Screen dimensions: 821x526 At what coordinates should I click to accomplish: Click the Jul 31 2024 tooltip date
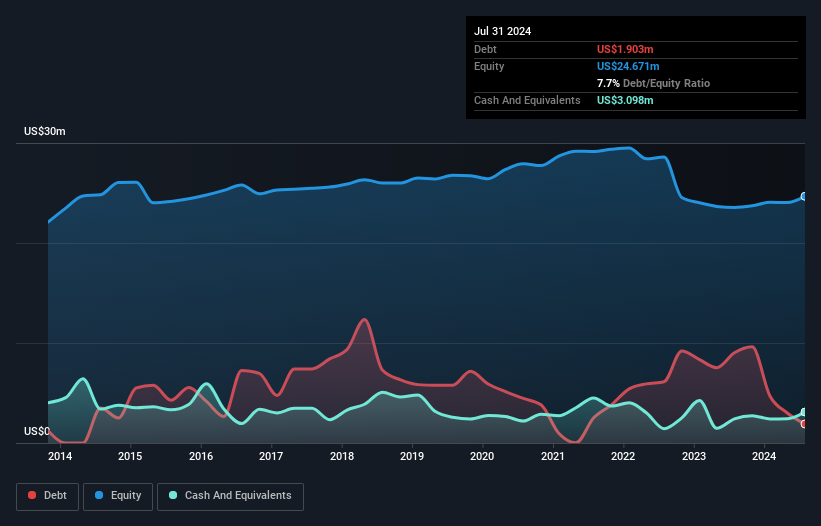click(x=503, y=31)
